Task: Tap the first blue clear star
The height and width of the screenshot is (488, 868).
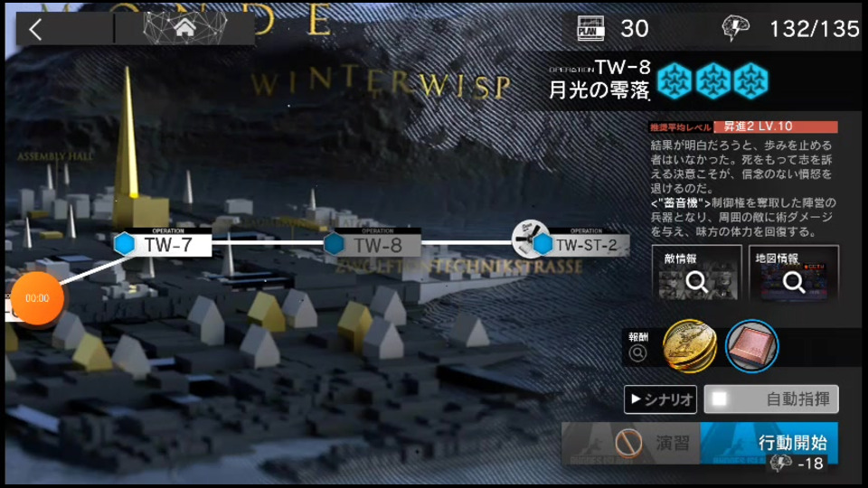Action: (675, 80)
